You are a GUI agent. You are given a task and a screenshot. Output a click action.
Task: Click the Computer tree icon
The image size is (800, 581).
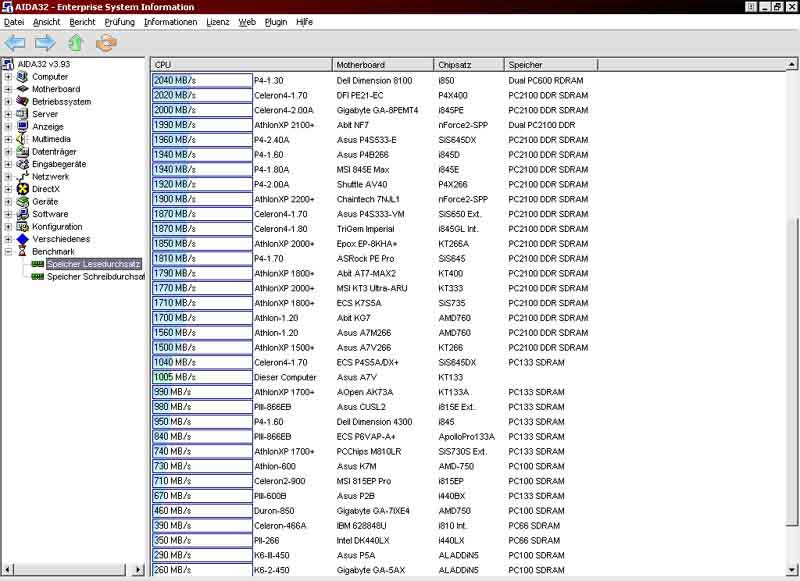[x=22, y=77]
